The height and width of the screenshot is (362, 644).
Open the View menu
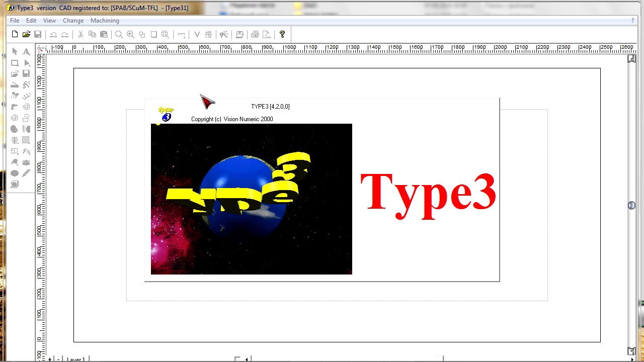[x=49, y=21]
